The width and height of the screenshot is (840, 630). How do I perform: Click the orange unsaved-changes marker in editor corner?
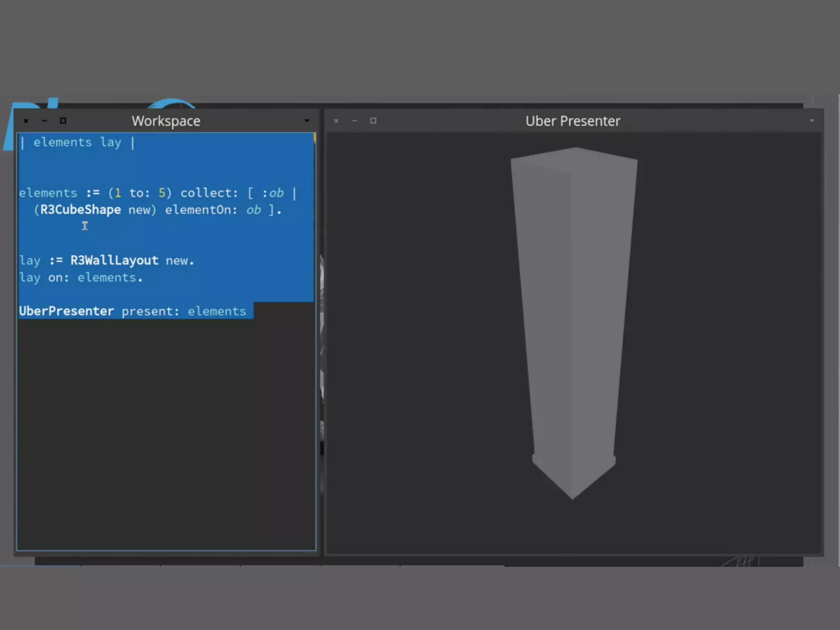tap(315, 138)
